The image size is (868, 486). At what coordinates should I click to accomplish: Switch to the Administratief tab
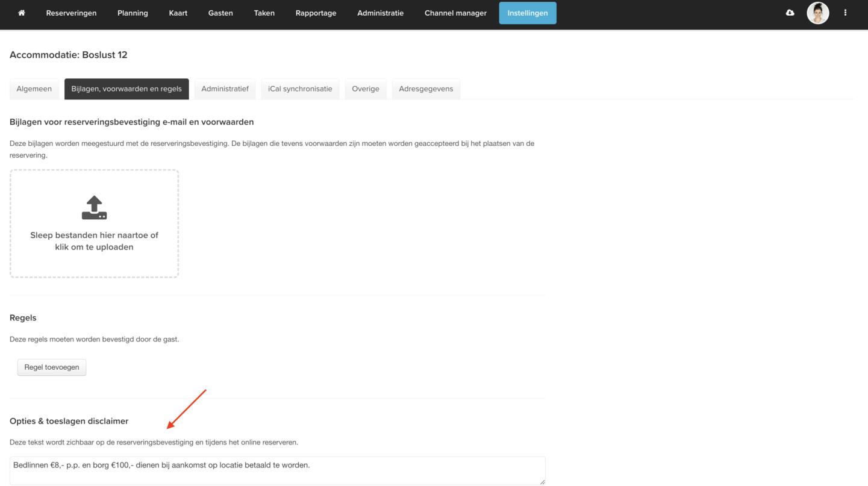click(x=225, y=89)
